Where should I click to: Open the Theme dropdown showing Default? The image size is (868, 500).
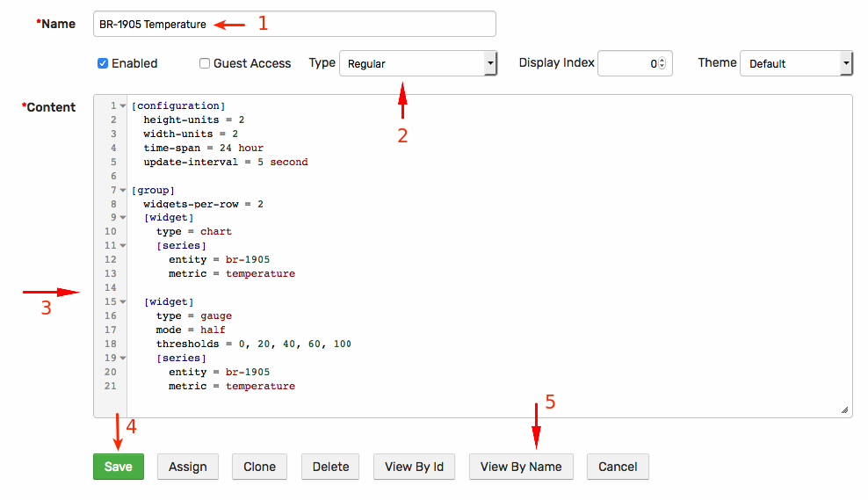[796, 63]
